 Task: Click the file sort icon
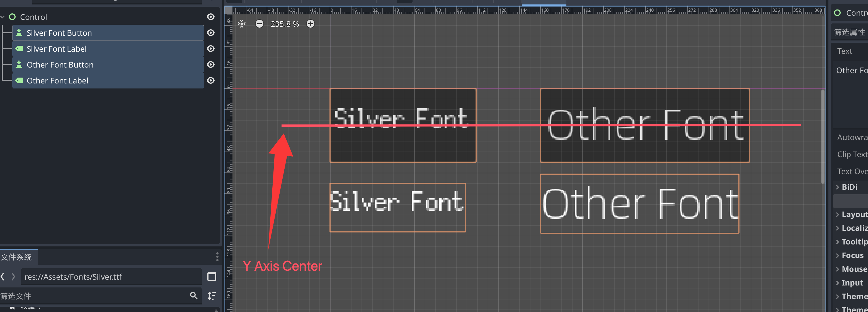[x=212, y=296]
